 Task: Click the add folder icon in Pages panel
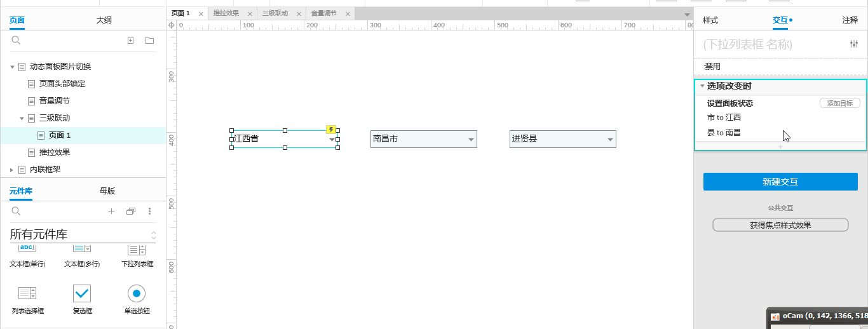(x=149, y=41)
